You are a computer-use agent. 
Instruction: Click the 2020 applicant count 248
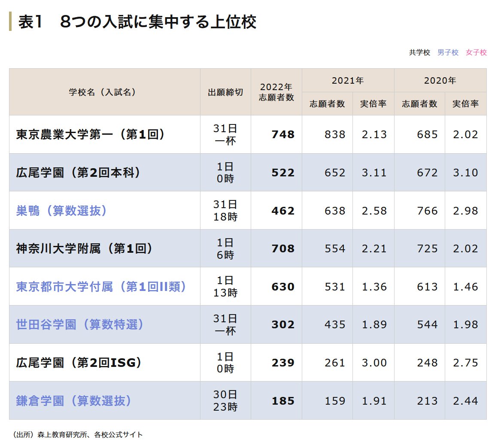point(427,363)
